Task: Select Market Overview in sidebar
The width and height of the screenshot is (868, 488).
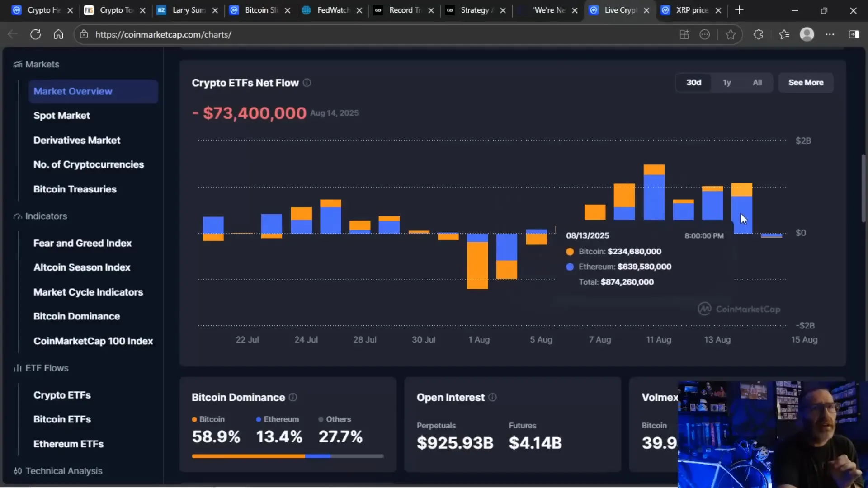Action: coord(93,91)
